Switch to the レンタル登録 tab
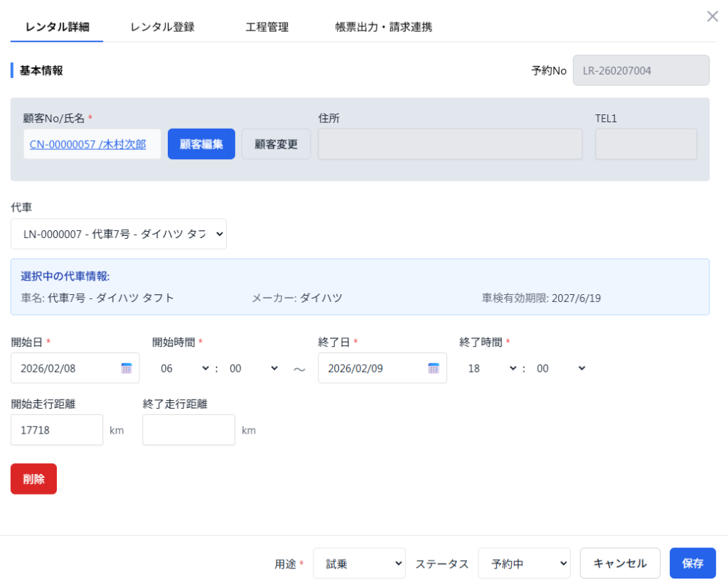728x587 pixels. 162,27
